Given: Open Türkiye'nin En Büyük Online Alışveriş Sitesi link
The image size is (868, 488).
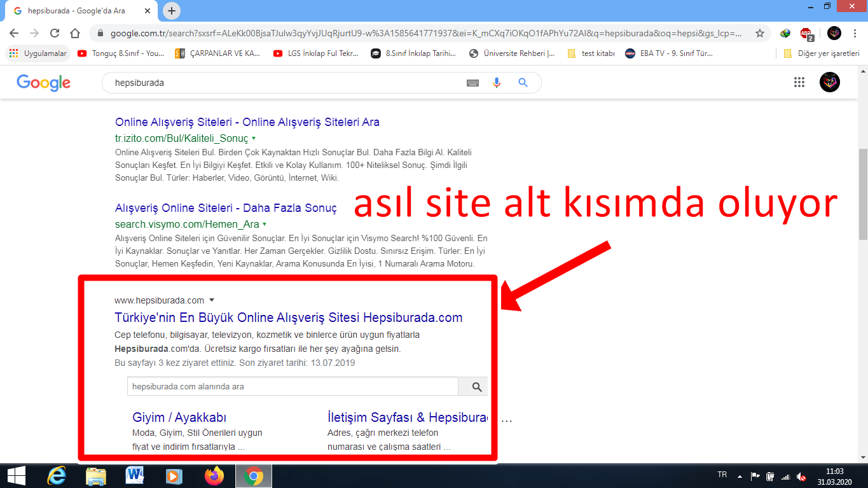Looking at the screenshot, I should point(289,317).
